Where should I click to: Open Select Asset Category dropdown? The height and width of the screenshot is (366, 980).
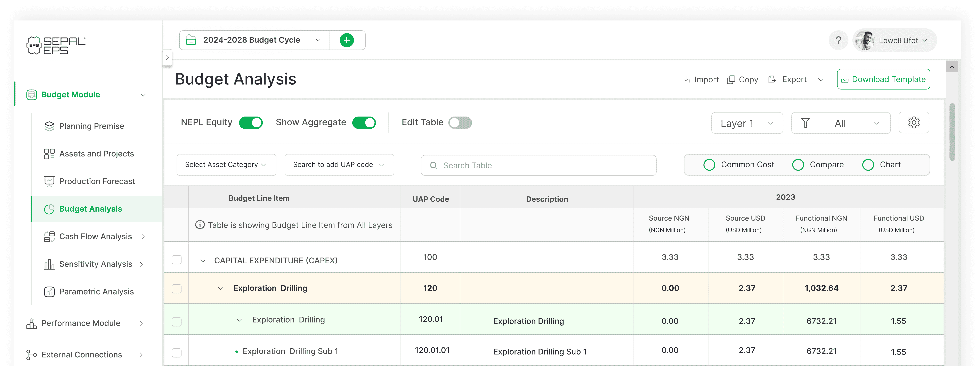pos(226,165)
